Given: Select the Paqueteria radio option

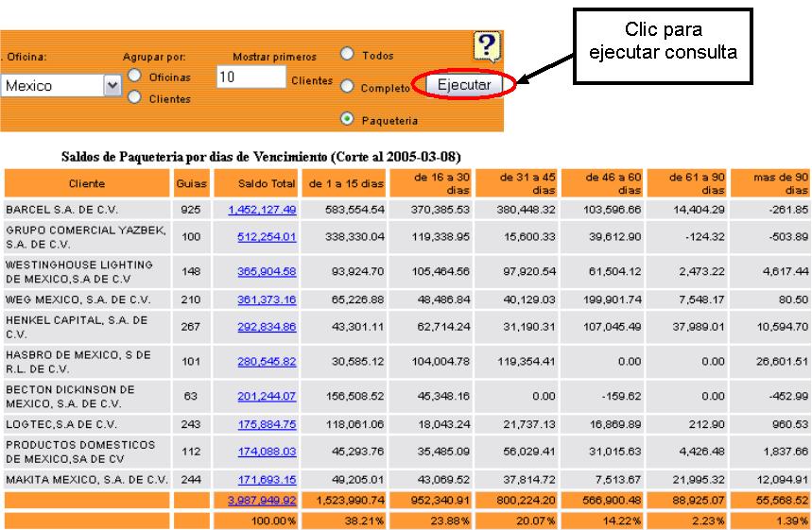Looking at the screenshot, I should pyautogui.click(x=347, y=118).
